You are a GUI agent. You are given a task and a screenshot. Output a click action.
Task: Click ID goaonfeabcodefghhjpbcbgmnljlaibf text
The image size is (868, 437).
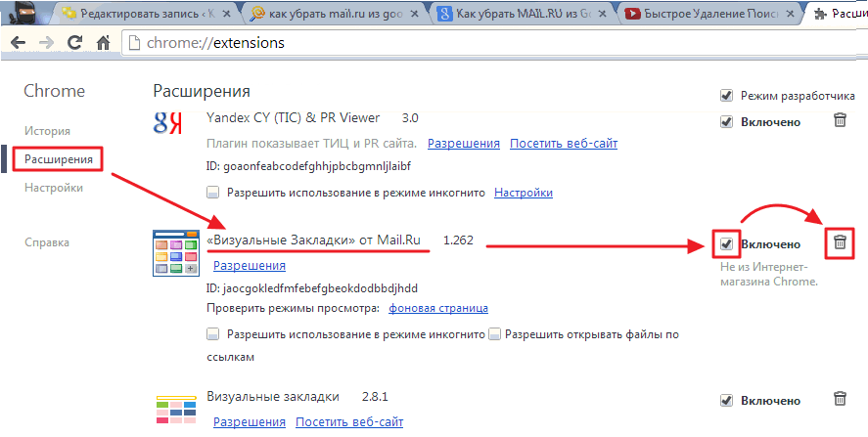pos(309,166)
